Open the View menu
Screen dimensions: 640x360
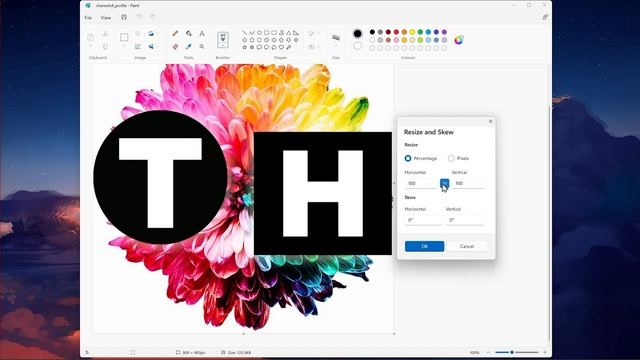click(x=106, y=18)
